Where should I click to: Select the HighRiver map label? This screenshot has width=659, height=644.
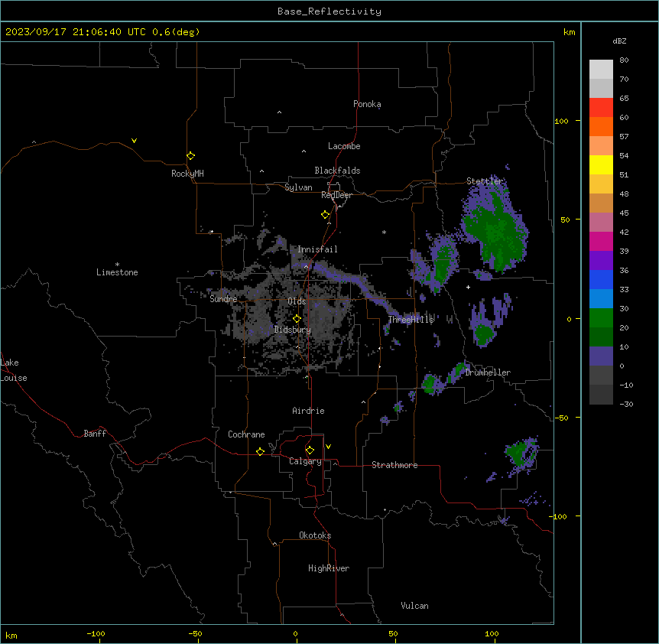329,568
